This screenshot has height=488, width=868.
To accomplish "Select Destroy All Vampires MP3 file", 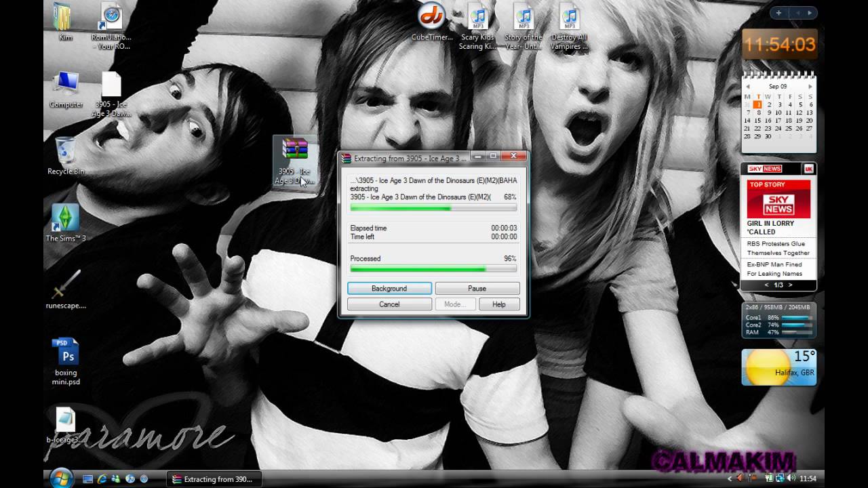I will pos(570,27).
